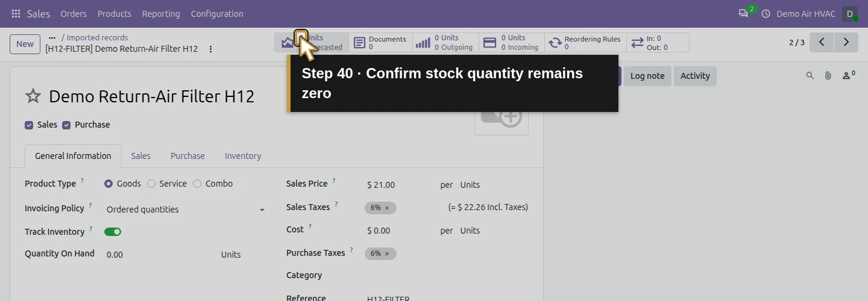The width and height of the screenshot is (868, 301).
Task: Show help for Cost
Action: [x=310, y=227]
